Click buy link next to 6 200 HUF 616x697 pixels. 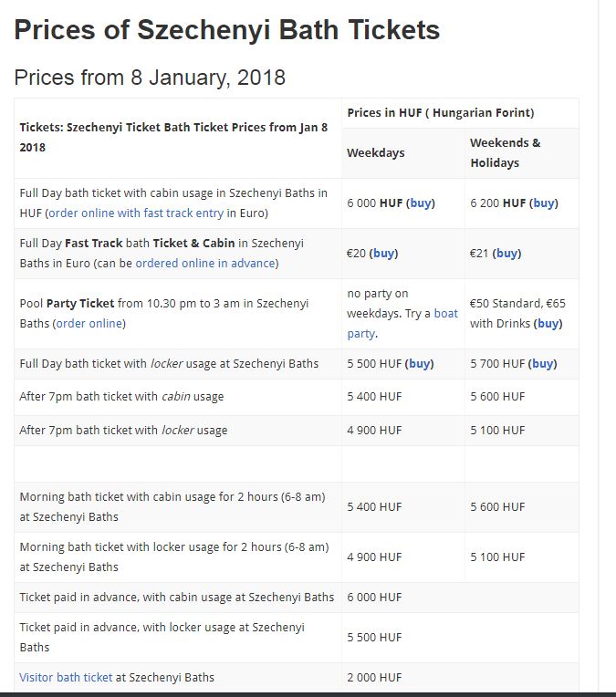[544, 203]
